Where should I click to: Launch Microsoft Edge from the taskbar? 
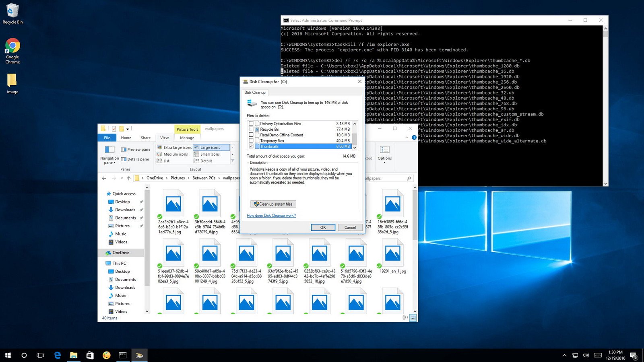pyautogui.click(x=57, y=355)
